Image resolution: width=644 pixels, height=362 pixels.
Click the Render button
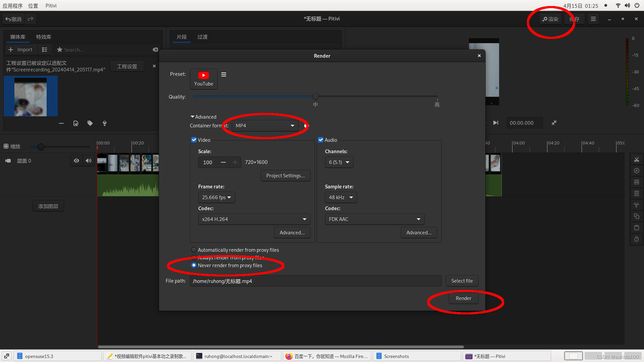[463, 298]
